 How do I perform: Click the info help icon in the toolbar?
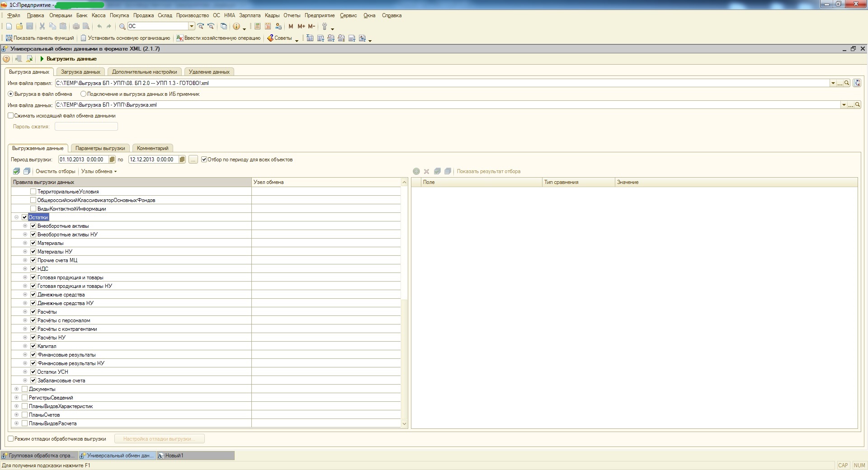(x=236, y=26)
